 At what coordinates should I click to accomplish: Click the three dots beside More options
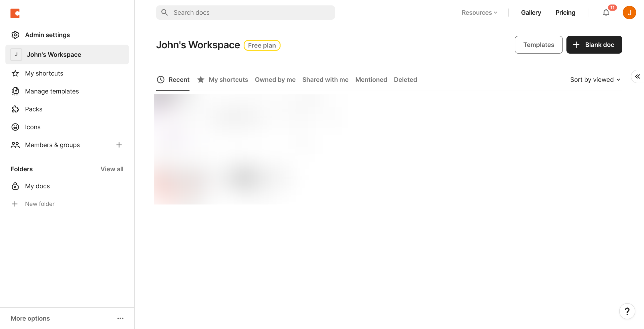(x=120, y=318)
